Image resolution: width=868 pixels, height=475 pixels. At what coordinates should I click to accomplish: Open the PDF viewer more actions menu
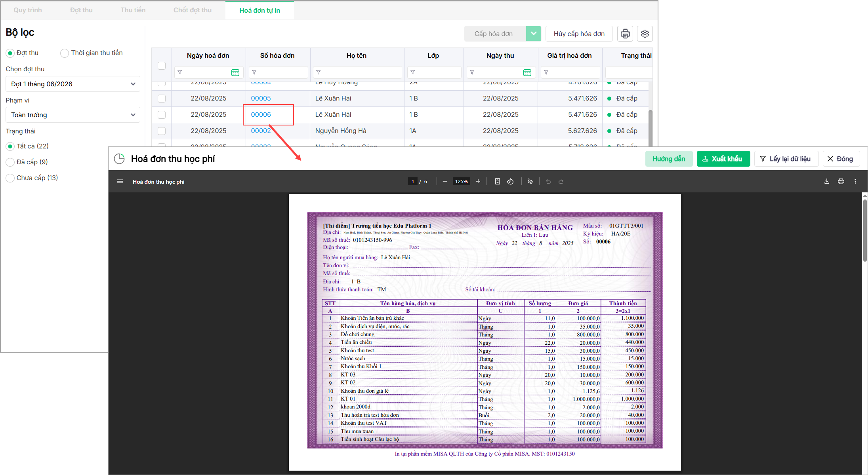pos(855,182)
